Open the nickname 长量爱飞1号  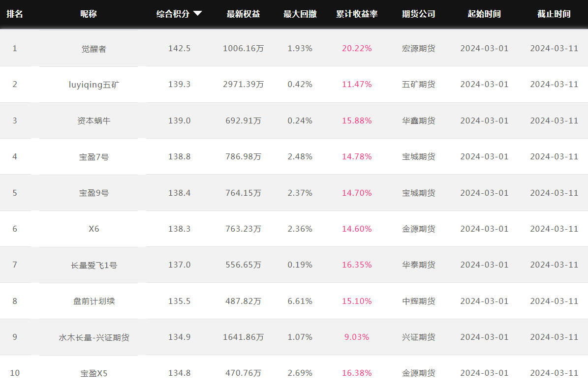(94, 265)
